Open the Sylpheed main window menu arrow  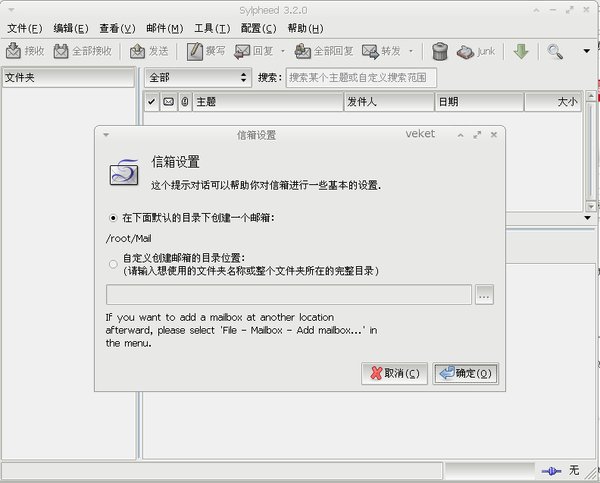coord(11,10)
